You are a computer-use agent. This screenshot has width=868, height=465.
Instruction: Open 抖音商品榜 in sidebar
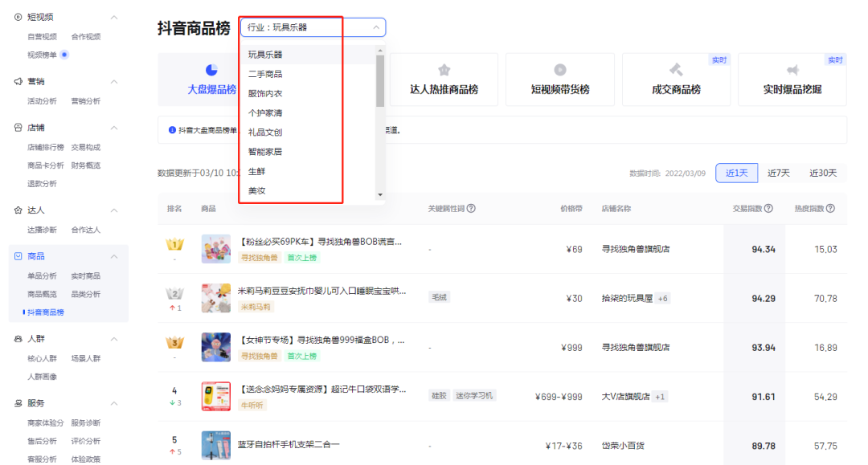point(45,312)
